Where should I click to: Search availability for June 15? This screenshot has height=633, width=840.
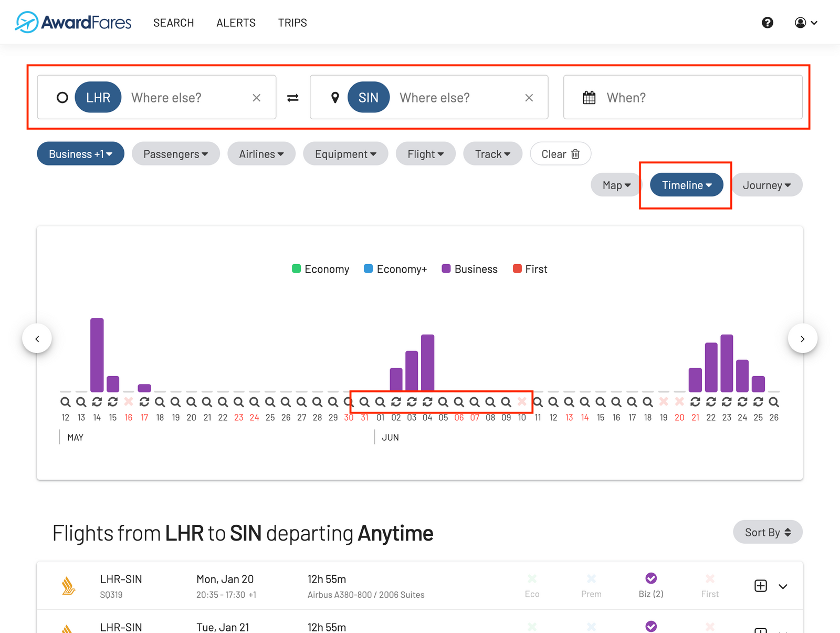(601, 402)
